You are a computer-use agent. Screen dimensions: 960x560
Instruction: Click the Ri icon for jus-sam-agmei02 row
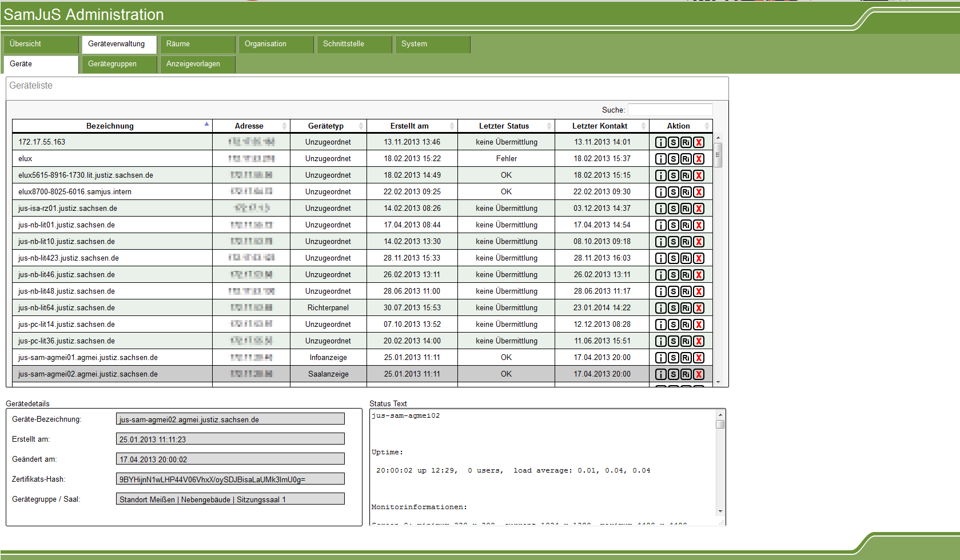coord(686,374)
